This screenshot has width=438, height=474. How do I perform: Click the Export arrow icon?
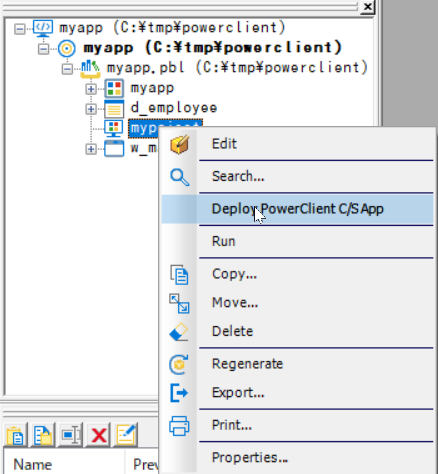click(x=179, y=393)
